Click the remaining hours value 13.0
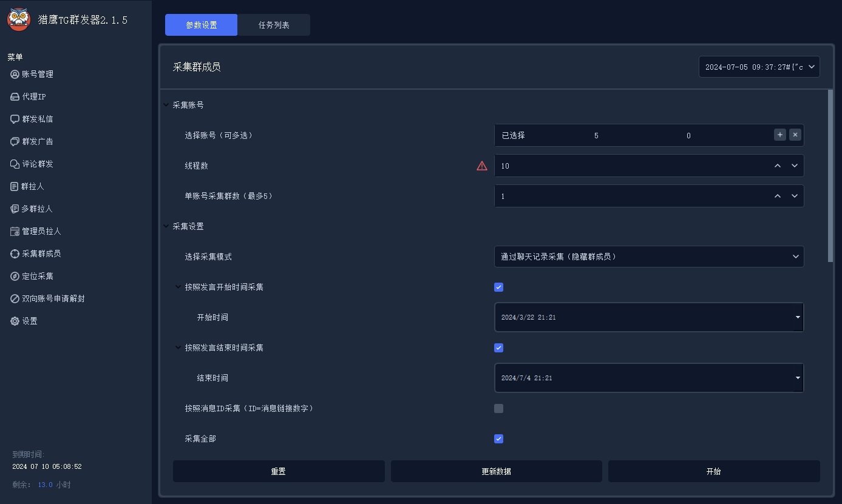Viewport: 842px width, 504px height. point(46,485)
